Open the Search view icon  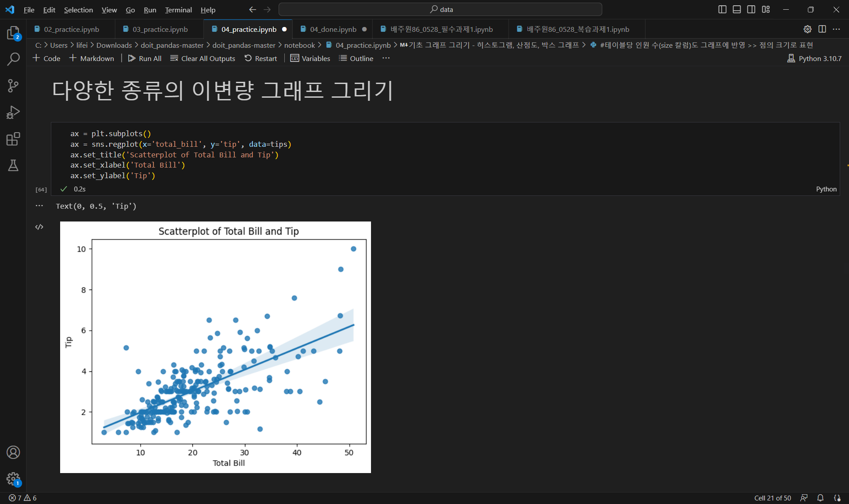pos(13,59)
